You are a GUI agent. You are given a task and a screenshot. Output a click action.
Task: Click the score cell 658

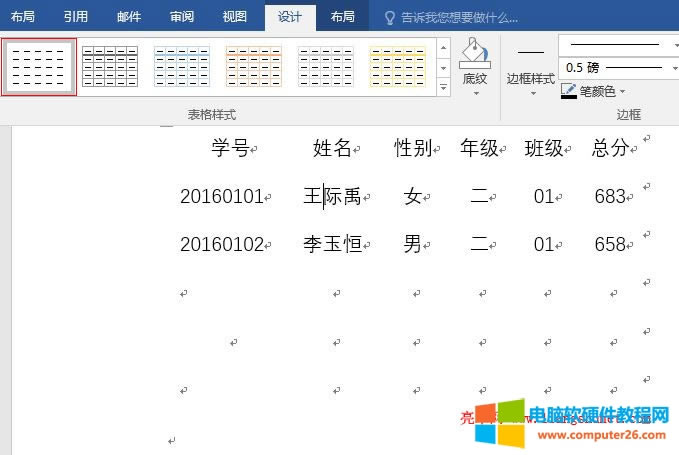610,245
